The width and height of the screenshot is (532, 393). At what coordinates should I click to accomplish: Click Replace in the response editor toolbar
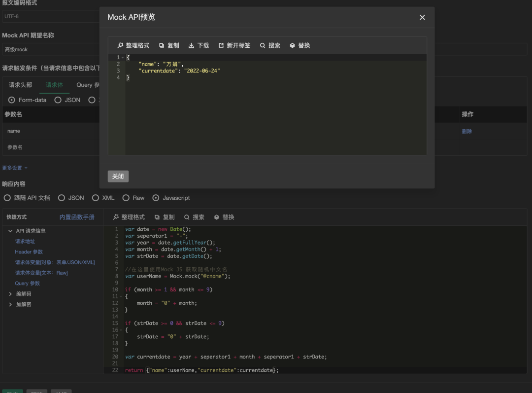(224, 217)
